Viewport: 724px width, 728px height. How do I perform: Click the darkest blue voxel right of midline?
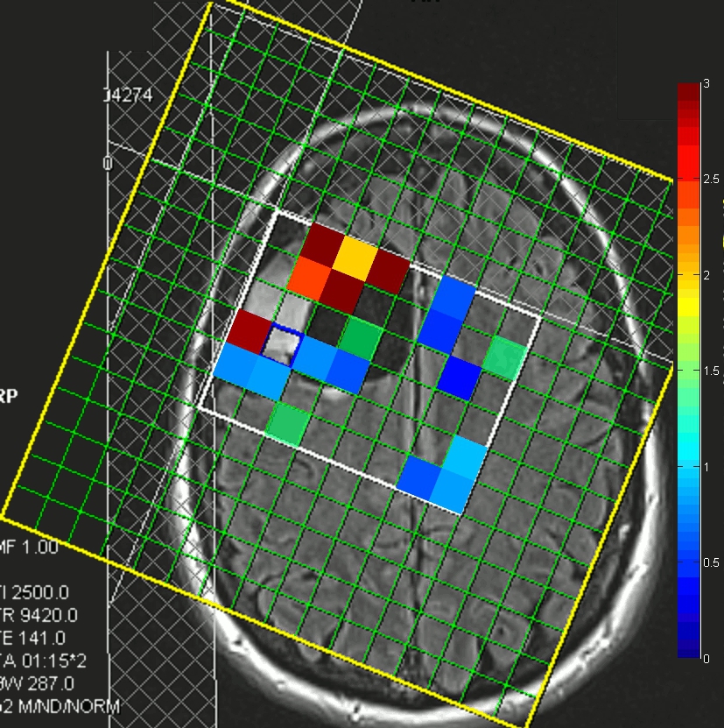pos(460,377)
